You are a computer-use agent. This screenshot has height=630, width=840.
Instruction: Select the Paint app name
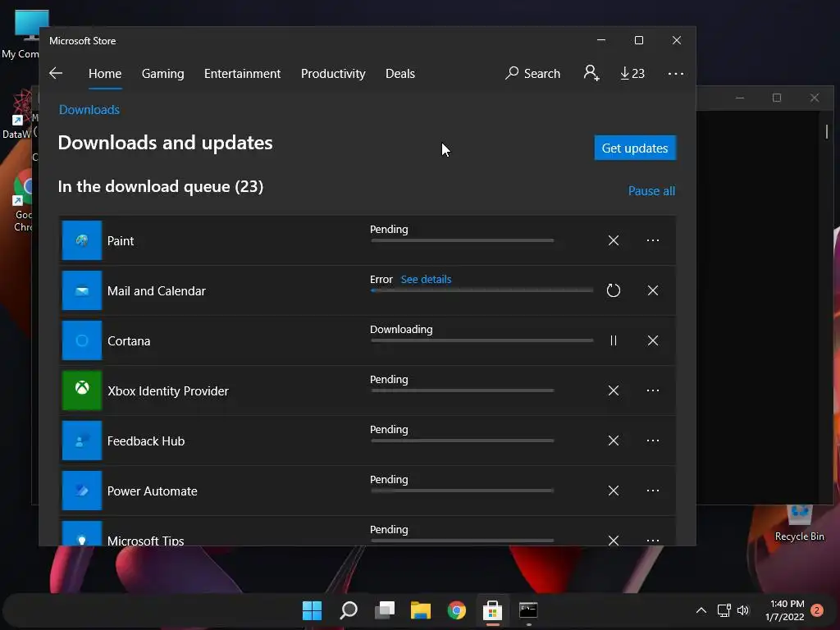coord(121,241)
